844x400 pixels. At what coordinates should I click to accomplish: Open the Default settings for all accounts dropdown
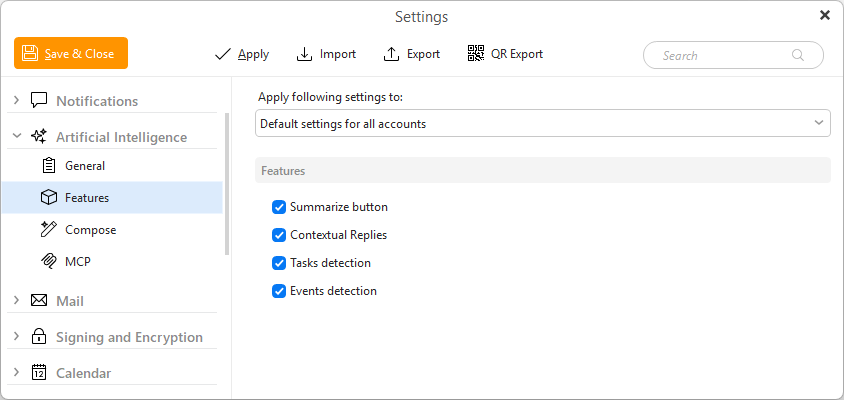pos(543,123)
